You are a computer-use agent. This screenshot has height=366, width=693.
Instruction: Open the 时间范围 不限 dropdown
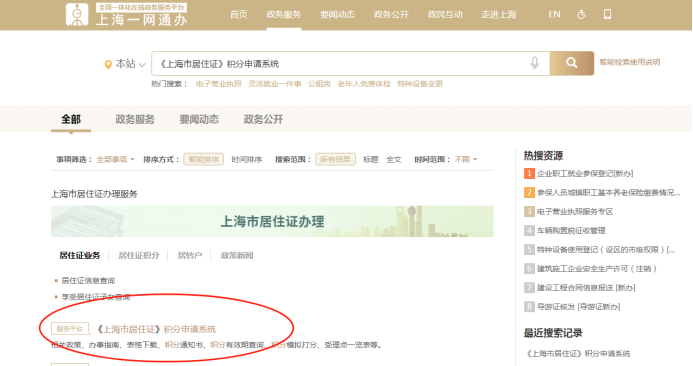point(466,160)
